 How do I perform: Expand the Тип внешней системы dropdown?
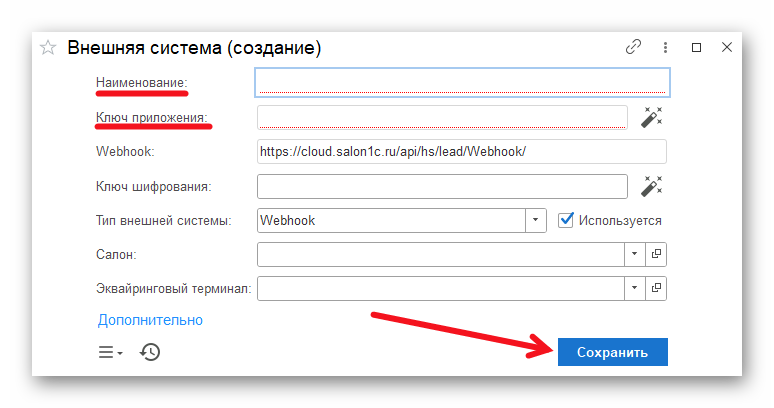536,220
